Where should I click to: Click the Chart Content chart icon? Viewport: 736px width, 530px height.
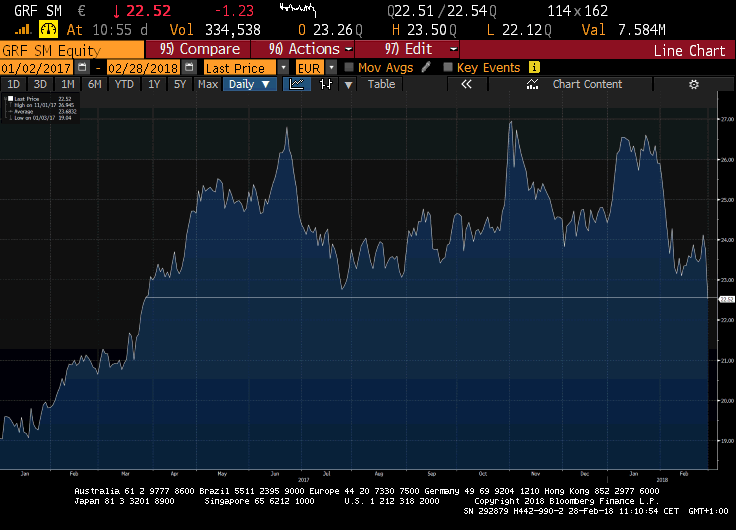point(532,84)
